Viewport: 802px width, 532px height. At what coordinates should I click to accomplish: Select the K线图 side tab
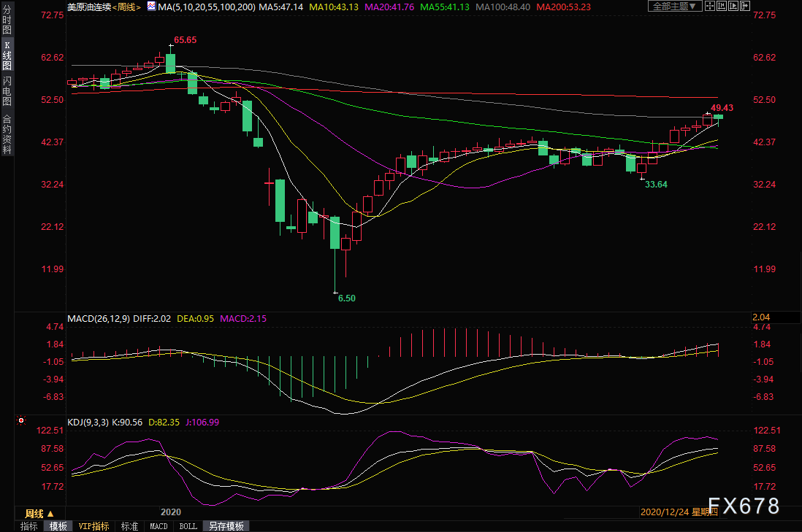[x=7, y=55]
